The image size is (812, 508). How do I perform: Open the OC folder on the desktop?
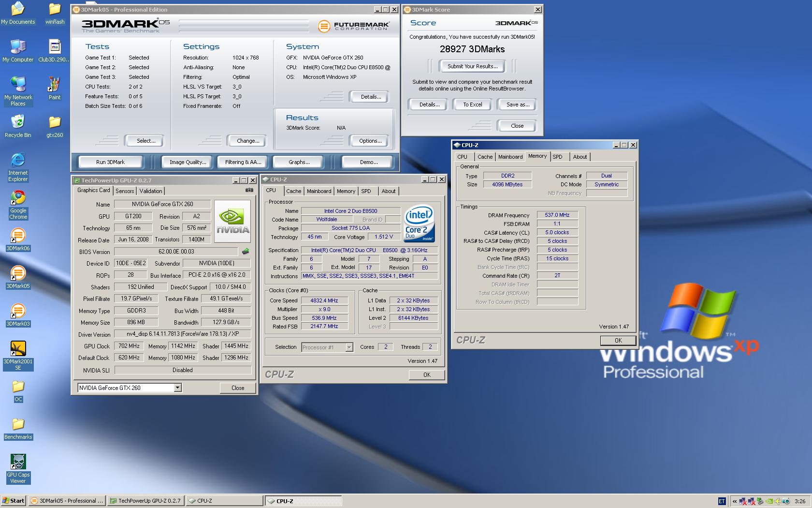point(18,390)
